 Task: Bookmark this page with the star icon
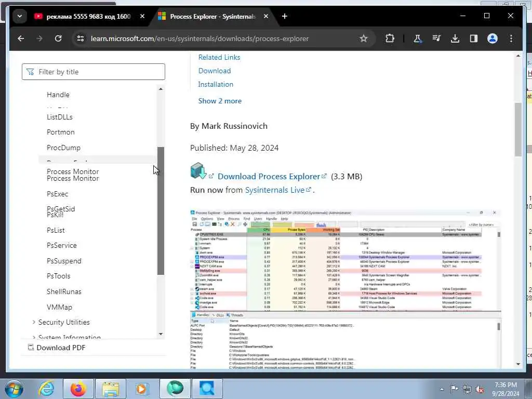click(x=364, y=38)
